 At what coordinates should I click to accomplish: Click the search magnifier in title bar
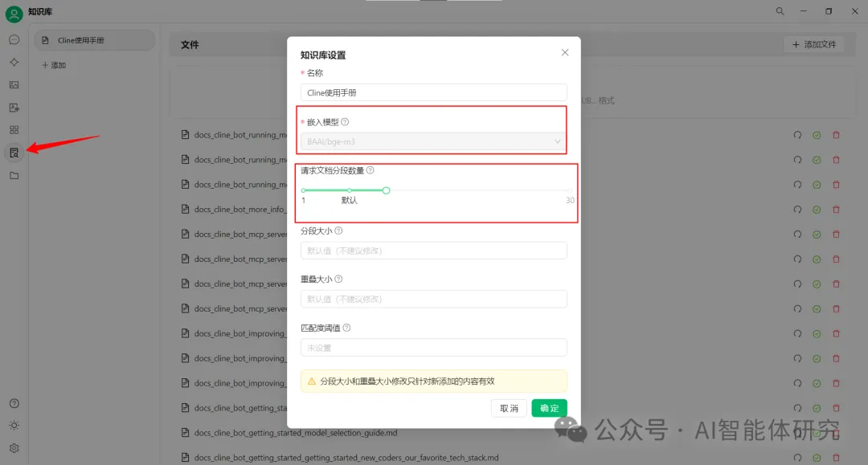point(780,11)
